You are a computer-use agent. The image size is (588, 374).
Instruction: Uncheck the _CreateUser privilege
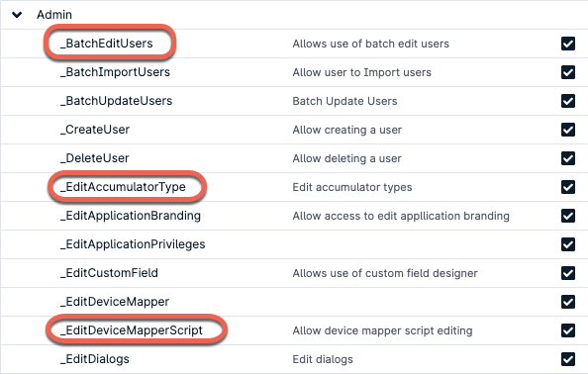point(568,130)
